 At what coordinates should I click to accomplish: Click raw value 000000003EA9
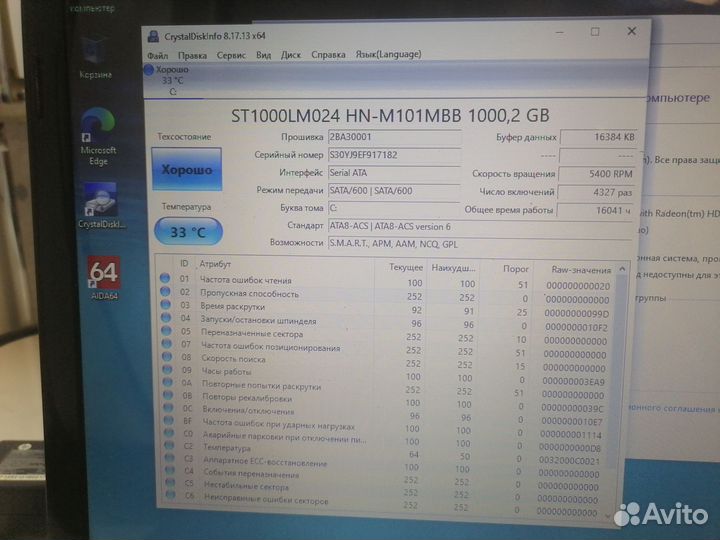coord(574,382)
